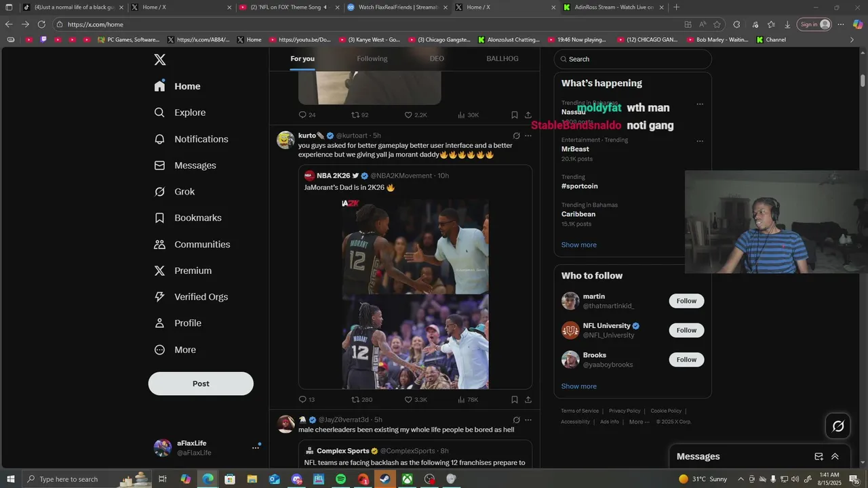The height and width of the screenshot is (488, 868).
Task: Open Messages in the left navigation
Action: (x=185, y=165)
